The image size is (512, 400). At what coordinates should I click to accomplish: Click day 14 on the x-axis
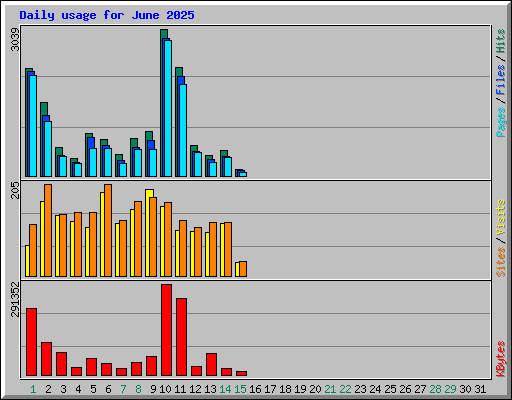coord(225,389)
